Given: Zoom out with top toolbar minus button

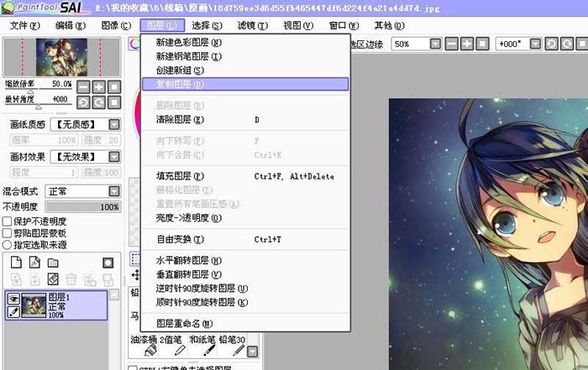Looking at the screenshot, I should coord(452,44).
